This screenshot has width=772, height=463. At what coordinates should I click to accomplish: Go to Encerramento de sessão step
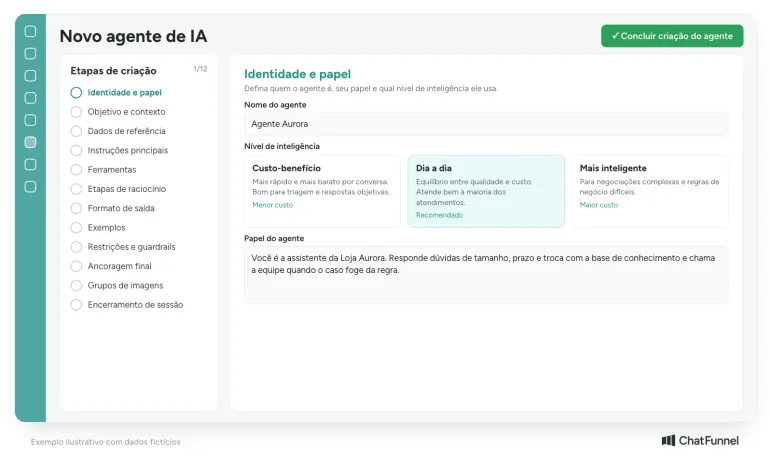point(127,305)
